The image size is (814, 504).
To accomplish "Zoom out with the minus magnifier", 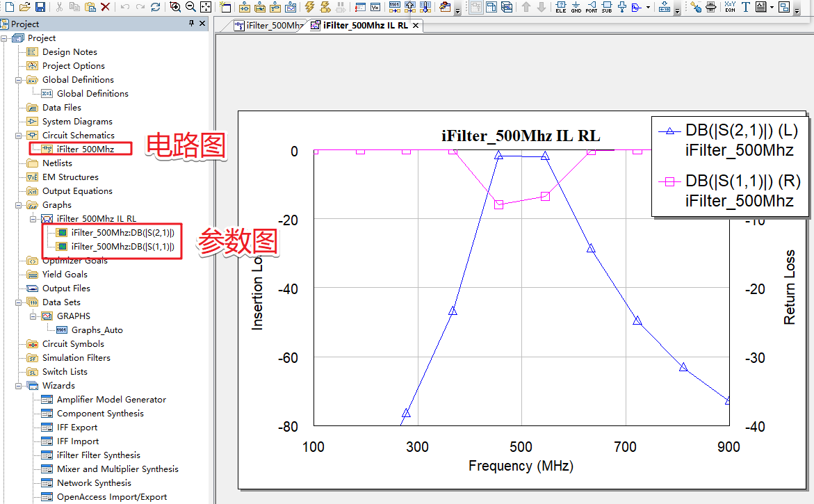I will [x=190, y=7].
